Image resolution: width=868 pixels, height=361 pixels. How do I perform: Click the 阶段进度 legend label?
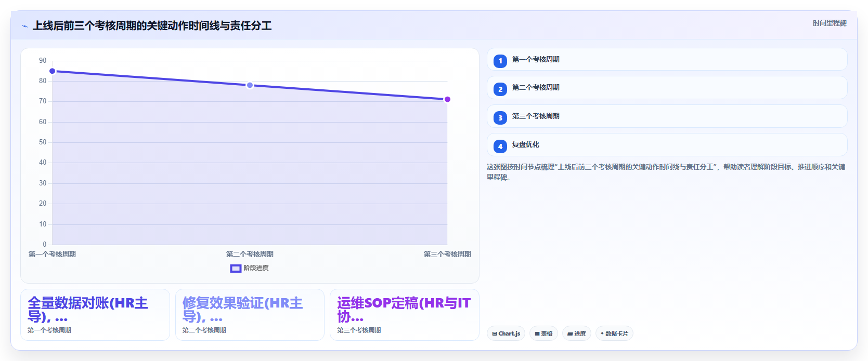click(x=256, y=268)
